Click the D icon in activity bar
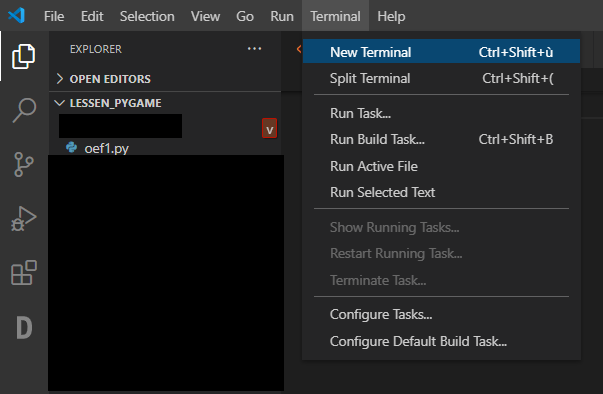The height and width of the screenshot is (394, 603). 24,328
